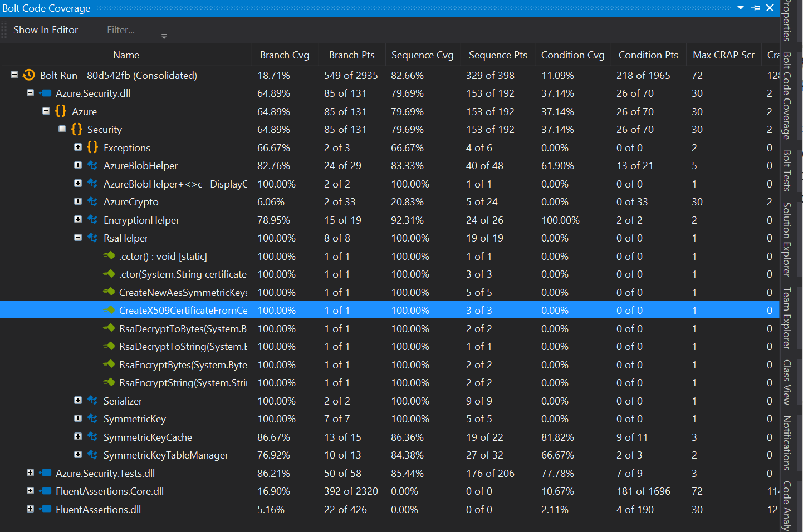Image resolution: width=803 pixels, height=532 pixels.
Task: Click the SymmetricKey class icon
Action: click(92, 418)
